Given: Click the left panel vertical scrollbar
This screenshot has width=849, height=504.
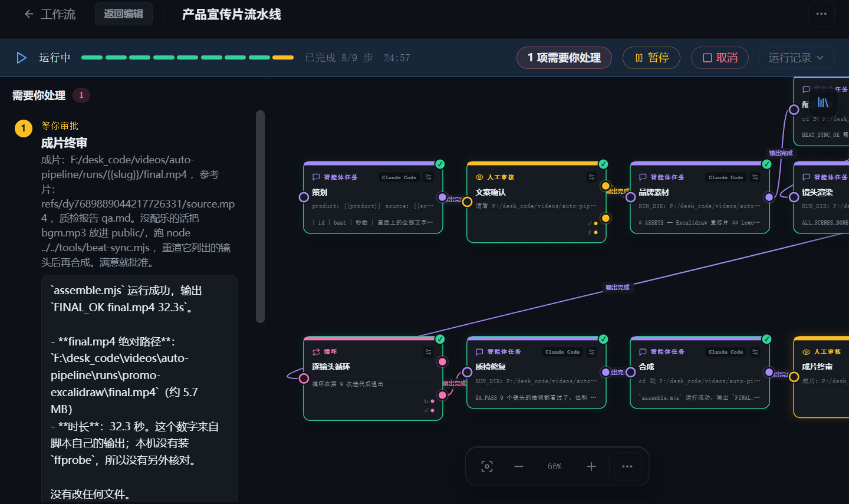Looking at the screenshot, I should [x=260, y=216].
